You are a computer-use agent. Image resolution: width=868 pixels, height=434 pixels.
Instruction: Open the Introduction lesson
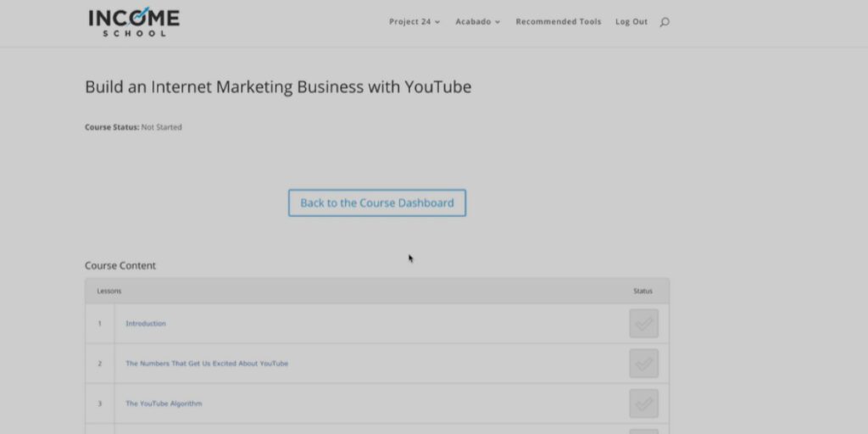(x=146, y=323)
